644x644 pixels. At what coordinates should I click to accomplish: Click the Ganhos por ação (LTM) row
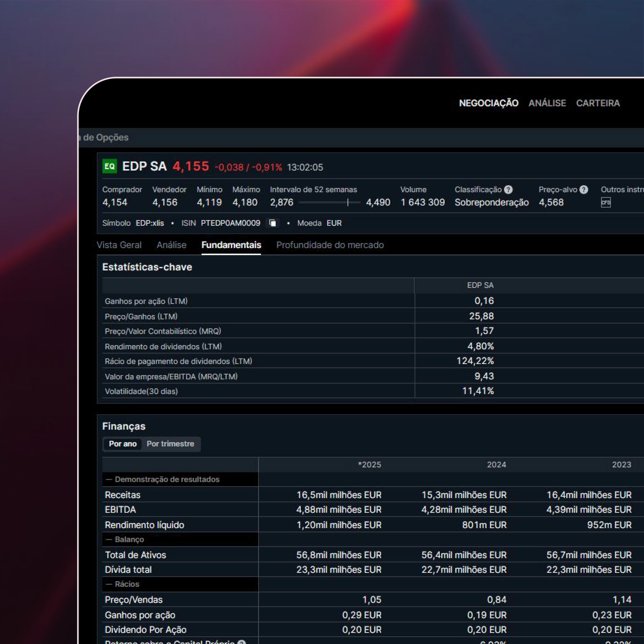[373, 301]
